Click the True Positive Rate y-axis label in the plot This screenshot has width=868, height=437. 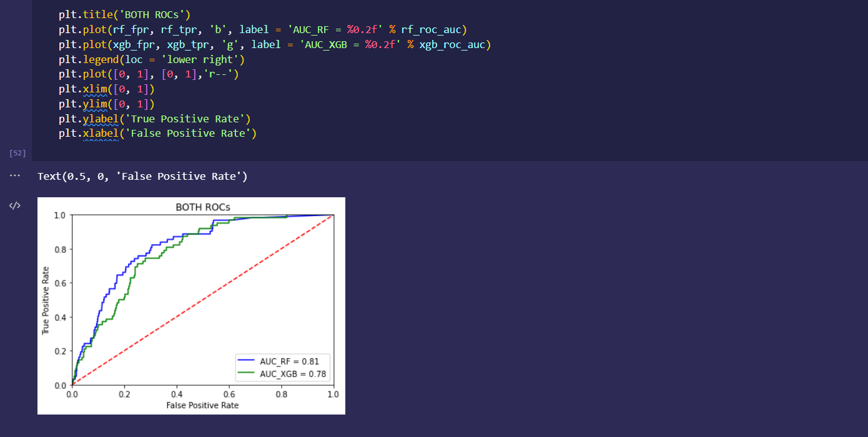click(46, 300)
